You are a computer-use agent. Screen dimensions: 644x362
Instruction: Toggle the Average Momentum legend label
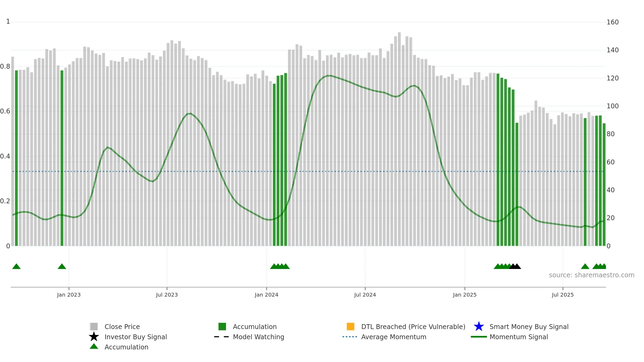point(394,337)
